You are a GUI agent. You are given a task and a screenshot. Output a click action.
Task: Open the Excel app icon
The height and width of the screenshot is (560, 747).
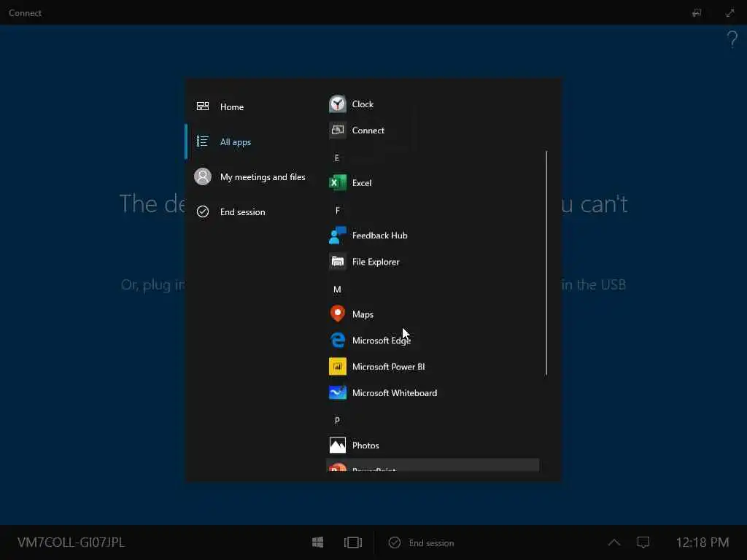(x=337, y=183)
